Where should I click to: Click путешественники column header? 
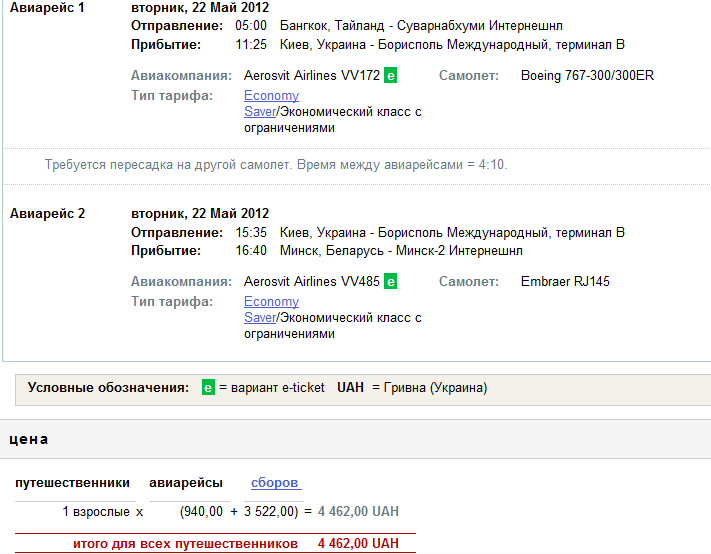73,483
